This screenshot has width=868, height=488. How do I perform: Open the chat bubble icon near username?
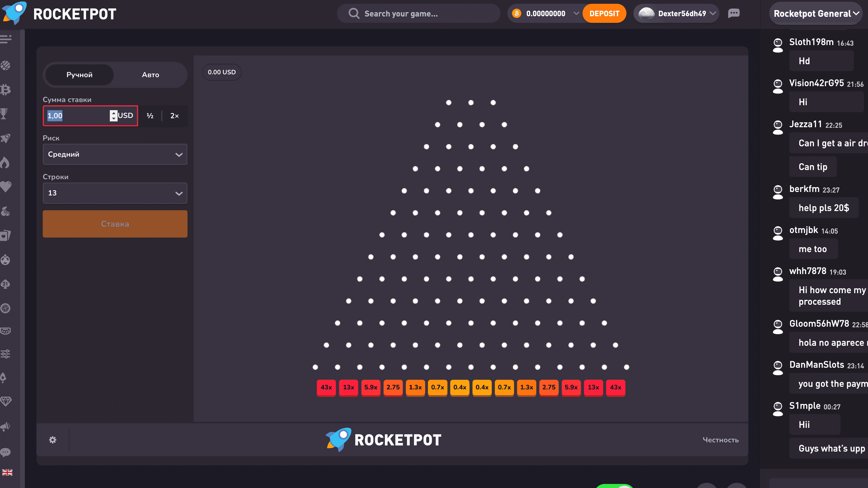pyautogui.click(x=734, y=14)
